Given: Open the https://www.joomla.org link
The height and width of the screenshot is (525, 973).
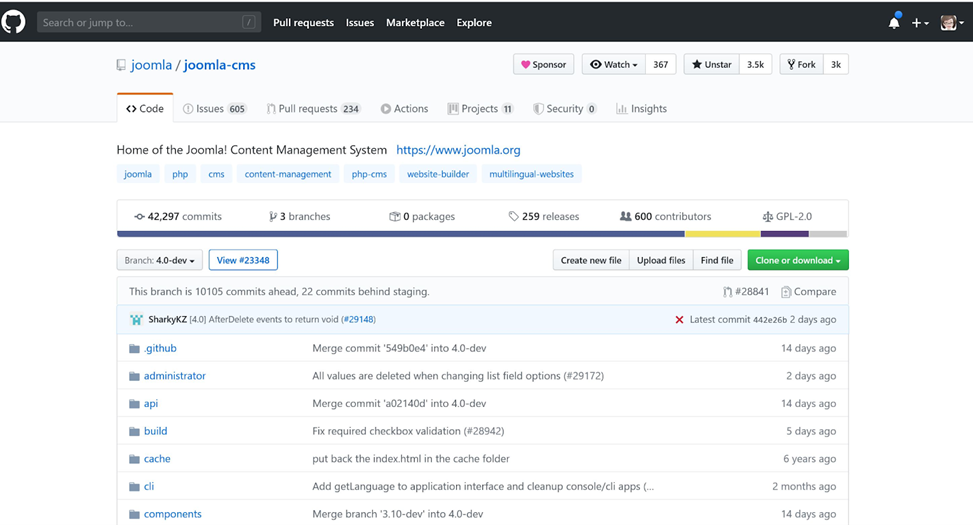Looking at the screenshot, I should point(458,150).
